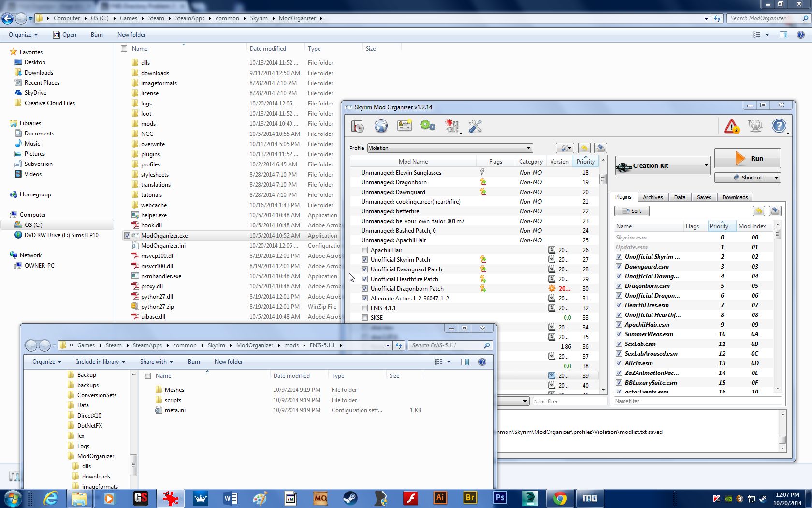Click the FNIS window folder tree scrollbar
812x508 pixels.
134,430
